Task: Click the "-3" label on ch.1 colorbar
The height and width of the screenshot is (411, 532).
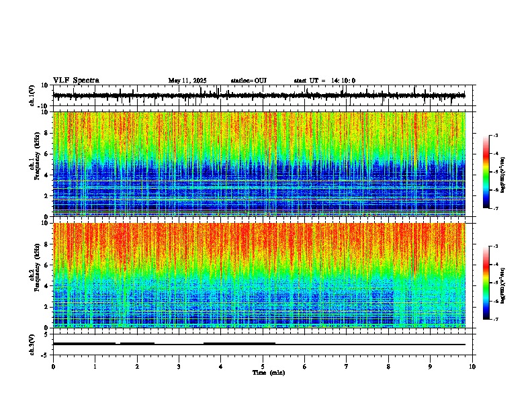Action: 496,136
